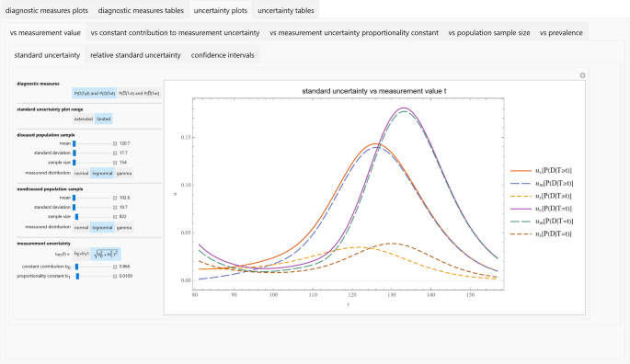Choose normal distribution for diseased population

[x=81, y=173]
